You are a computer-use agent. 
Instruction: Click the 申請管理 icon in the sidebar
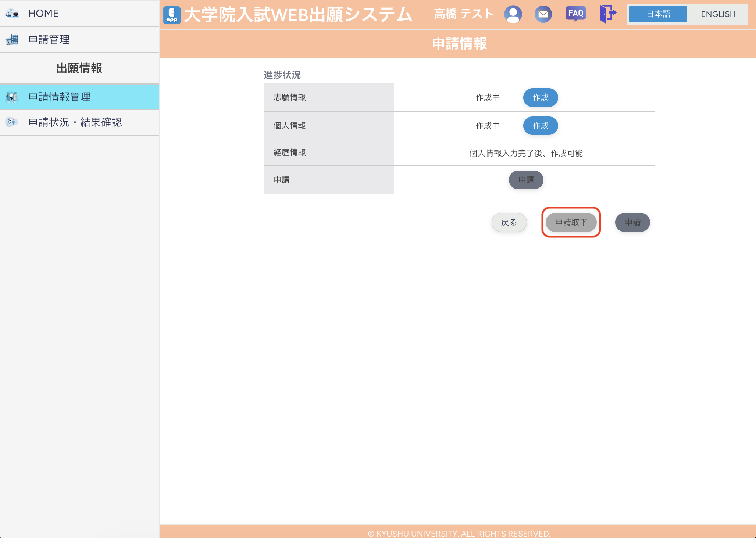pyautogui.click(x=12, y=40)
